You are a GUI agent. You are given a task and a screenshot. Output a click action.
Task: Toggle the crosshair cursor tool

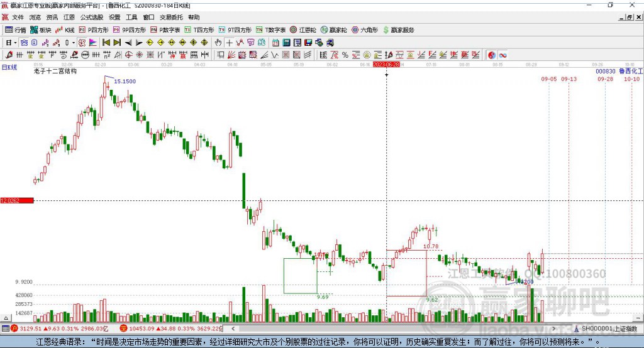(229, 43)
